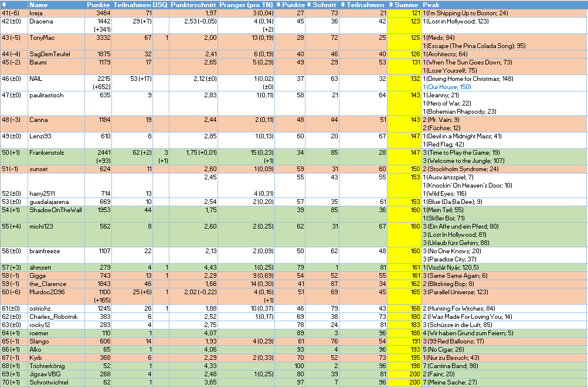This screenshot has width=588, height=388.
Task: Click the peak entry Escape (The Pina Colada Song); 95
Action: [x=474, y=46]
